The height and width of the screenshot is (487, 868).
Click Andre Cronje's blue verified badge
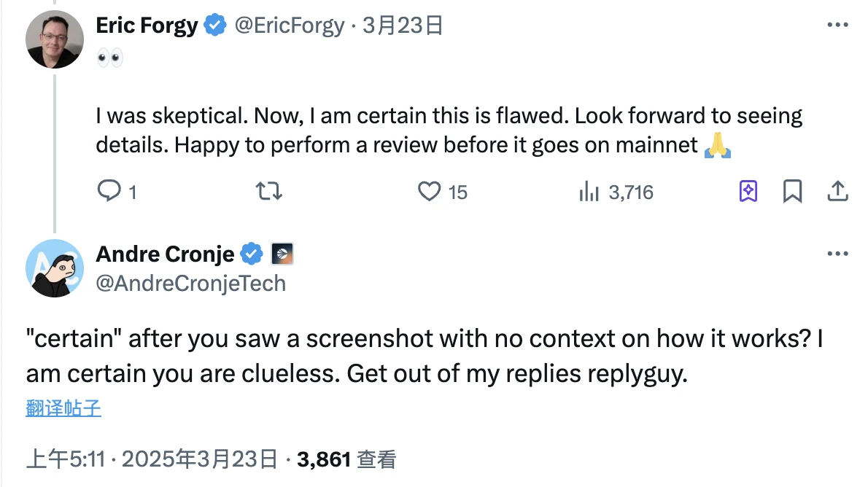point(252,254)
